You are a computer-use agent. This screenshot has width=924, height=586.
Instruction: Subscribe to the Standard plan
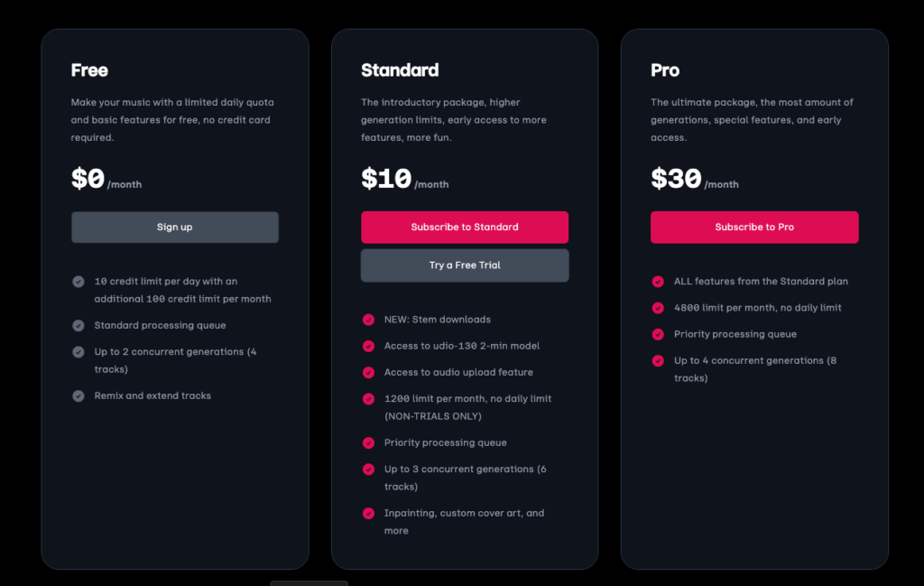pyautogui.click(x=465, y=227)
